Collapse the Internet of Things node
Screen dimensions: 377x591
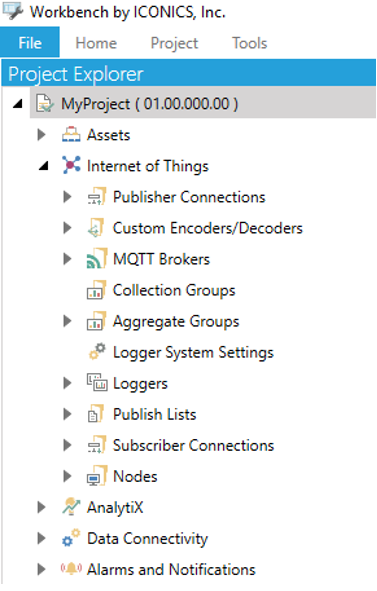(44, 165)
